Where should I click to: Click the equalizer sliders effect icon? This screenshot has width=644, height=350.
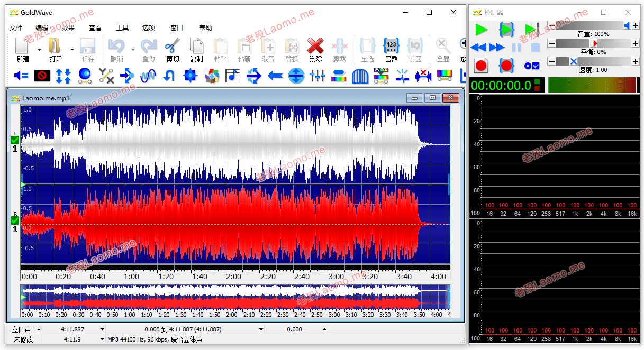[x=318, y=76]
